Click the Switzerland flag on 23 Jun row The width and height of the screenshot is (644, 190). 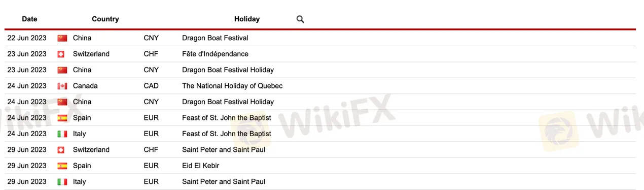pyautogui.click(x=61, y=54)
